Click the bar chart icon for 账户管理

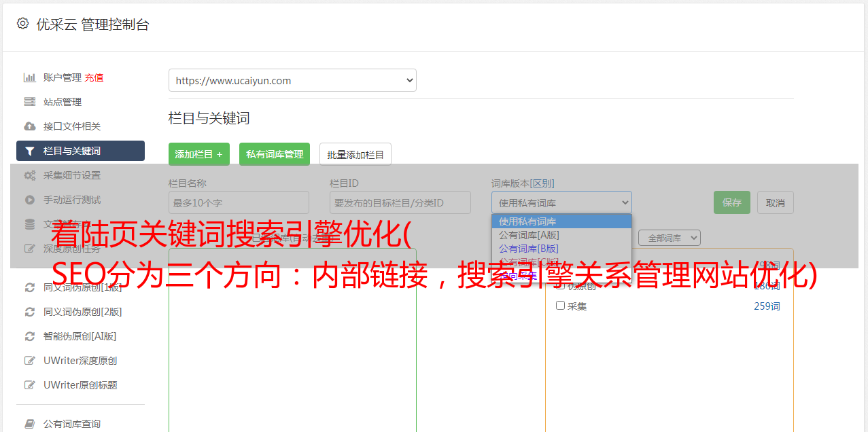(30, 77)
